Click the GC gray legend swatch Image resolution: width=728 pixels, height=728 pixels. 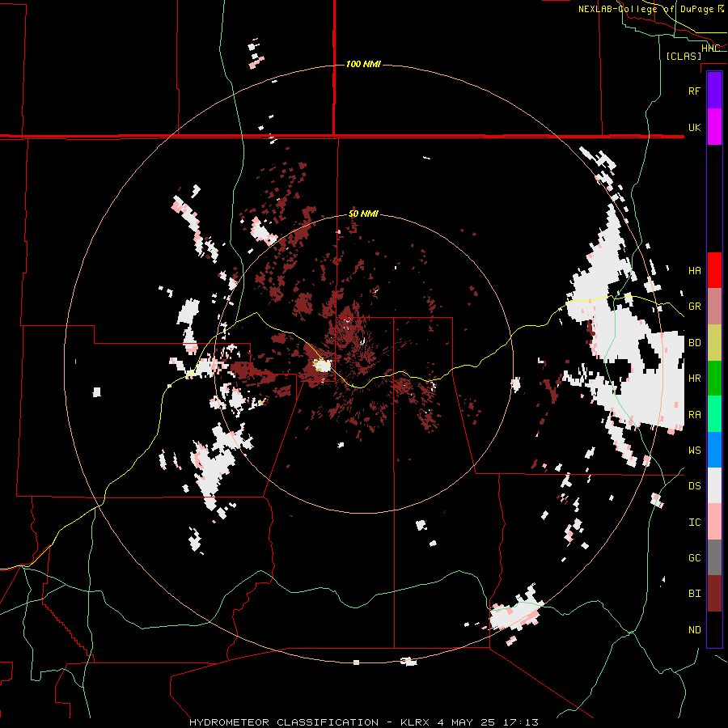(x=714, y=557)
